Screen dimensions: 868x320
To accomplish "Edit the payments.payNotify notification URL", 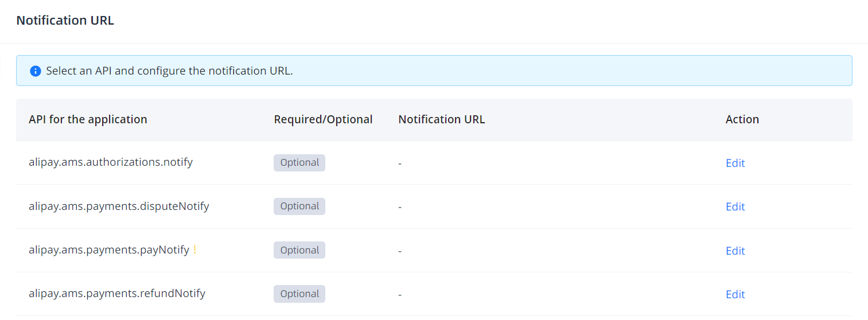I will [x=735, y=251].
